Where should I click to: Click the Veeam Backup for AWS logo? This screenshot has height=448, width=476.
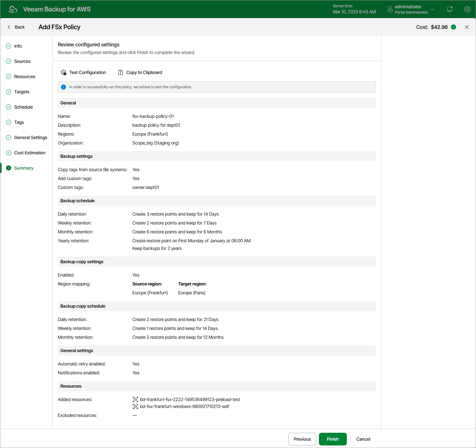[13, 9]
